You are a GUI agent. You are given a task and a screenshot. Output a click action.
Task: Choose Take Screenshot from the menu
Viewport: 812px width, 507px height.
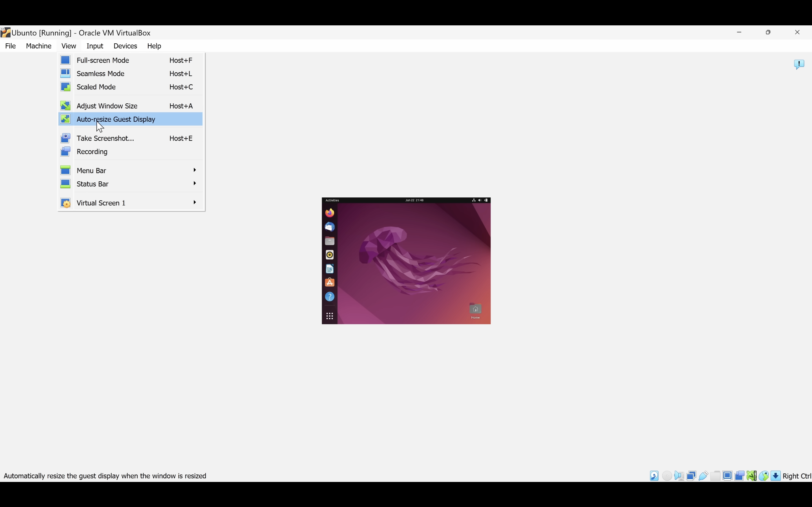(x=105, y=138)
